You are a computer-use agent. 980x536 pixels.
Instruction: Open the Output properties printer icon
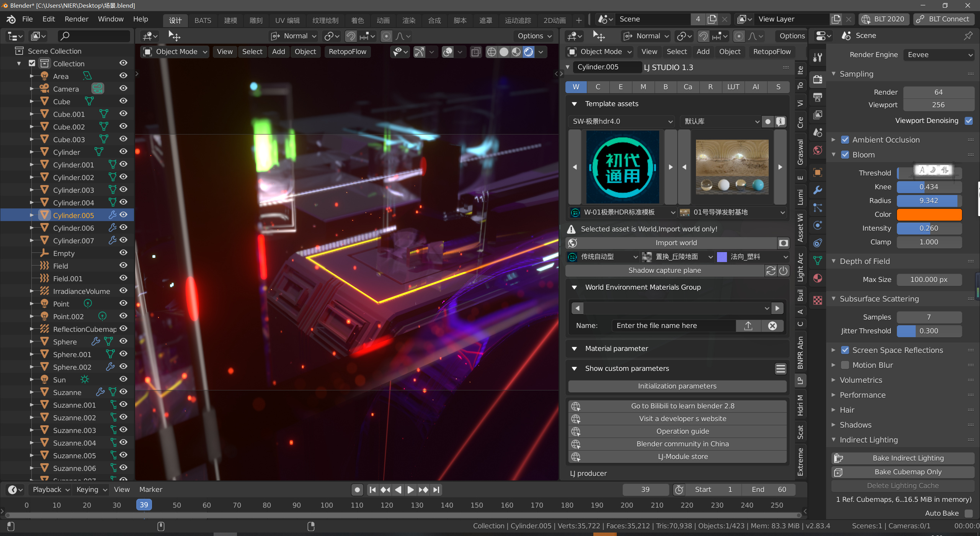coord(818,97)
